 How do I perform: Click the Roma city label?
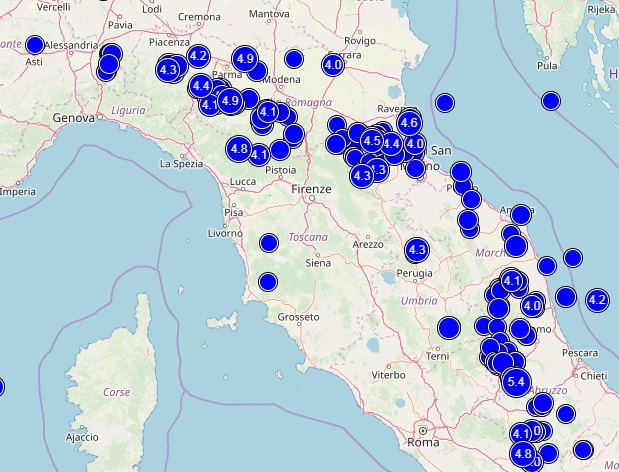(x=422, y=442)
